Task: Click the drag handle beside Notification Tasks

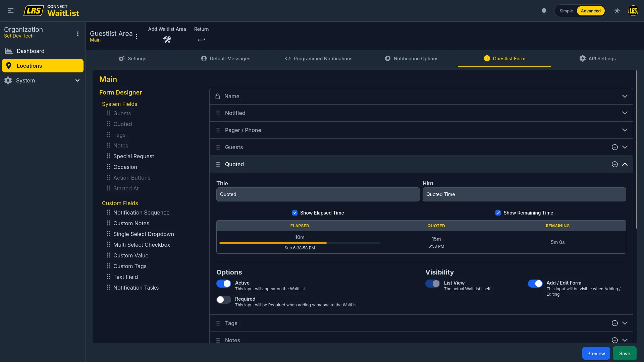Action: pos(108,287)
